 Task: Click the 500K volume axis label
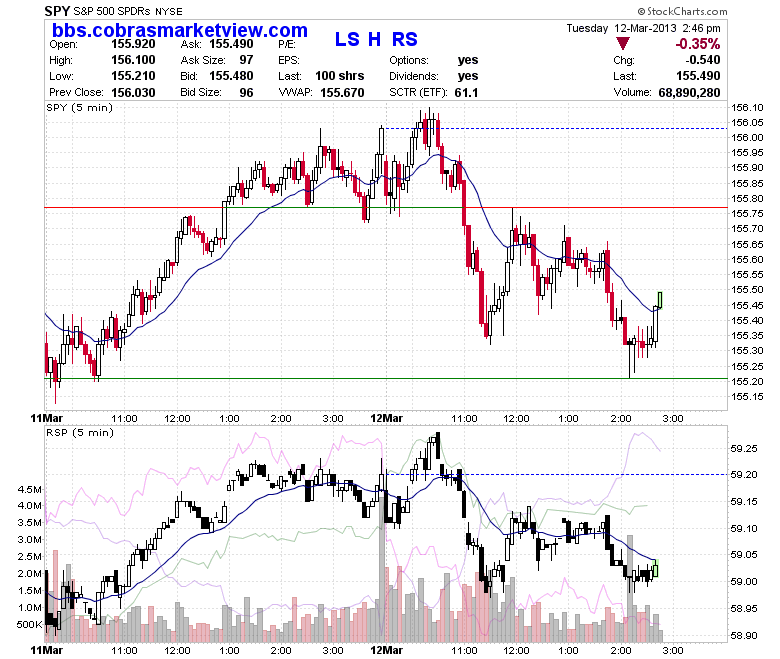29,625
